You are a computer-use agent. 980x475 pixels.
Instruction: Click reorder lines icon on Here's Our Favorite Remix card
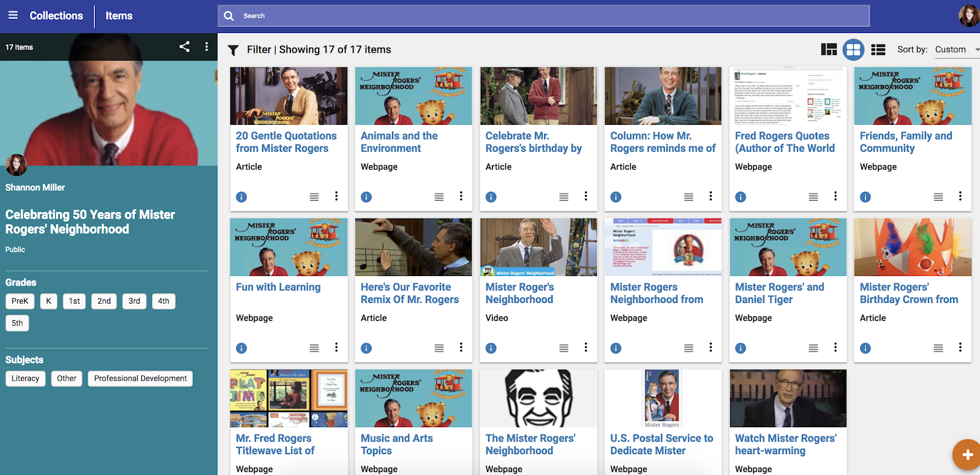pos(439,348)
